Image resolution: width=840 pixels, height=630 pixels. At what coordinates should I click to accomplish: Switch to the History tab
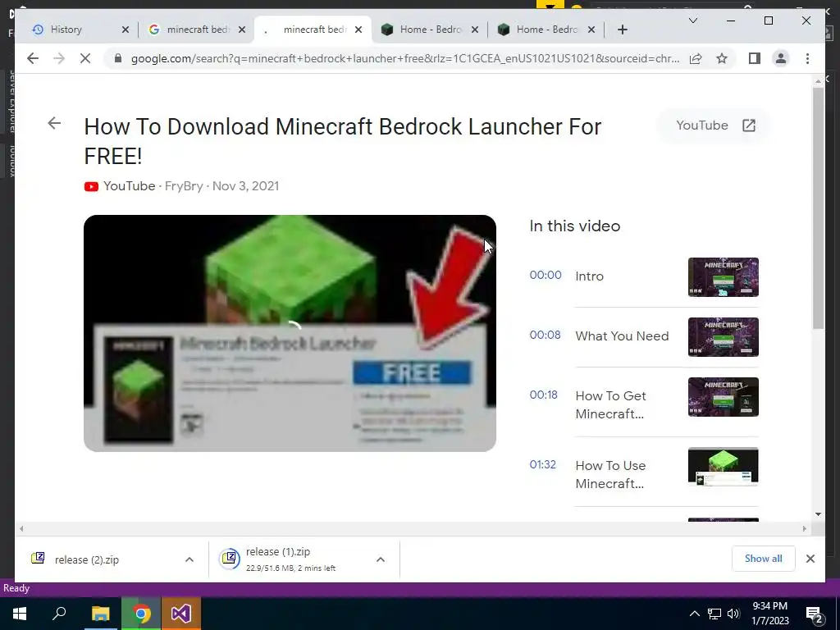pyautogui.click(x=66, y=30)
